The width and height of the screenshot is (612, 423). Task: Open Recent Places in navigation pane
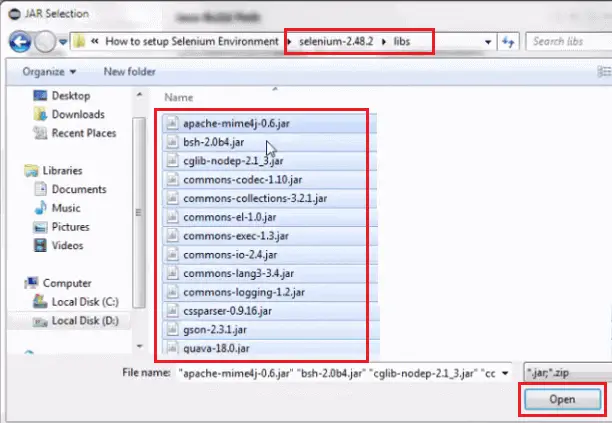[x=75, y=133]
